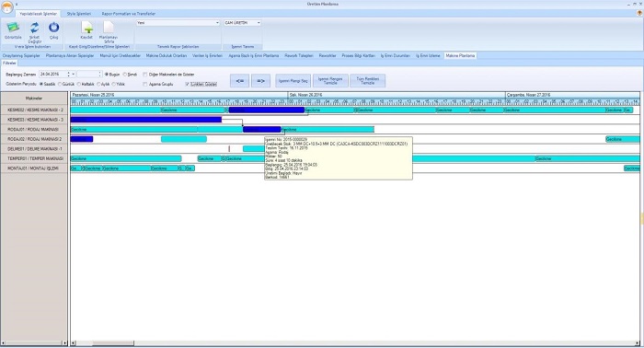
Task: Click the Makineler column header
Action: [35, 99]
